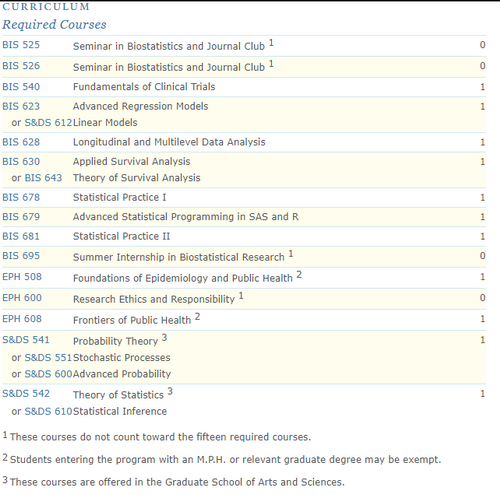Click the S&DS 551 alternative link
The width and height of the screenshot is (500, 495).
click(x=48, y=358)
